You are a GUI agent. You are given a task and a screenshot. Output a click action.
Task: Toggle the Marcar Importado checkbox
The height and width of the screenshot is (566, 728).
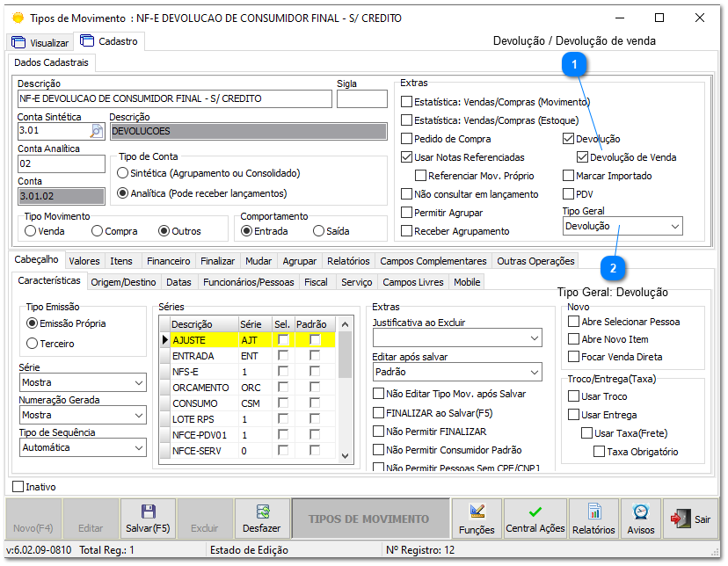(569, 175)
